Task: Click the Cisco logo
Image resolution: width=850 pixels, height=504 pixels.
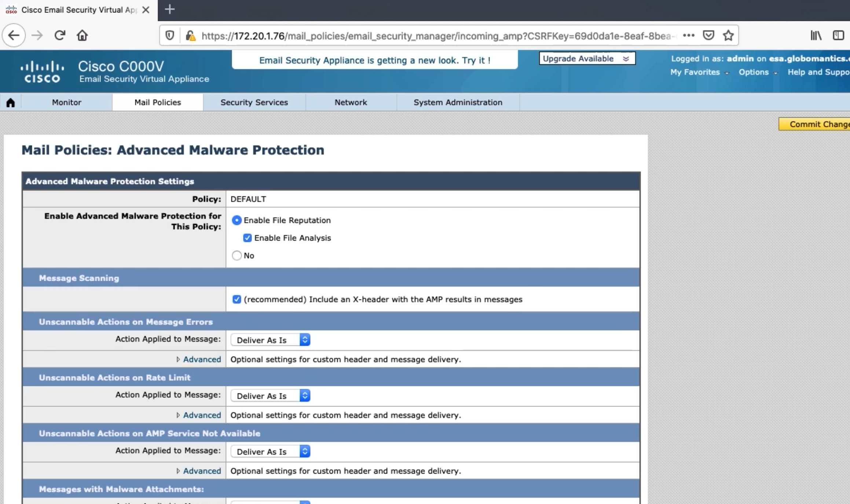Action: coord(42,71)
